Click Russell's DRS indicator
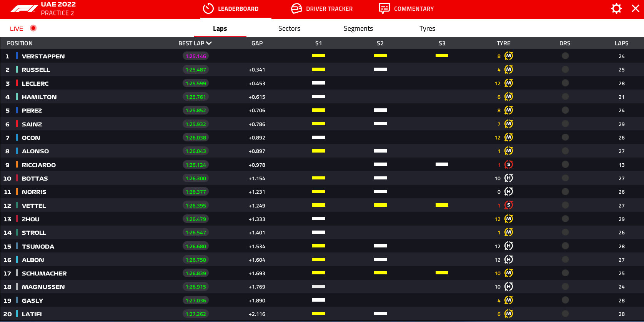 tap(565, 70)
